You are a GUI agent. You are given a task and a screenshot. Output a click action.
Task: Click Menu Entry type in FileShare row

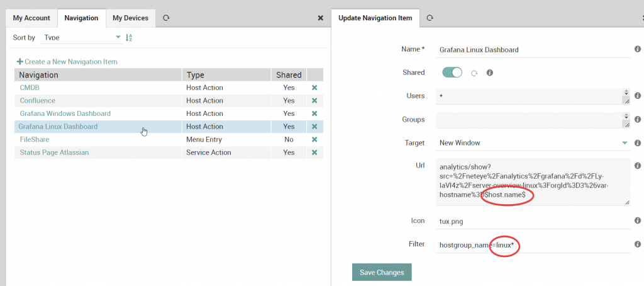pyautogui.click(x=204, y=139)
